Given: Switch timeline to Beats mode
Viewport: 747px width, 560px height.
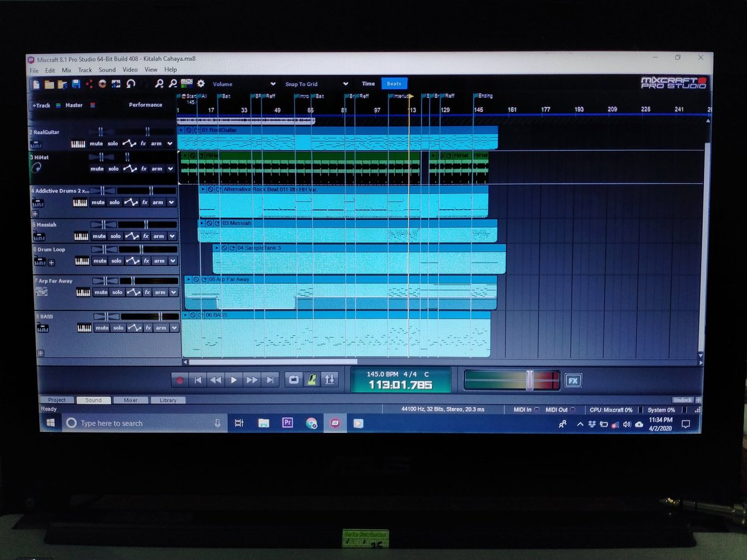Looking at the screenshot, I should (394, 83).
